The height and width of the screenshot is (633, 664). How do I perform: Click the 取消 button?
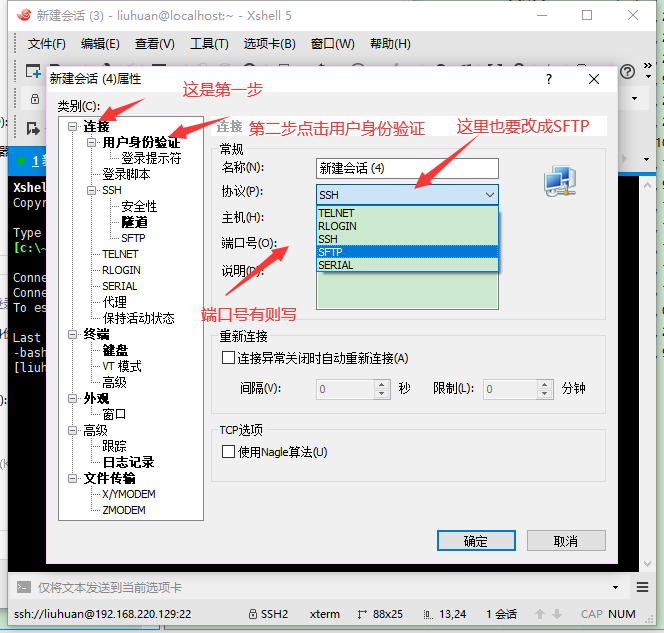pyautogui.click(x=566, y=541)
